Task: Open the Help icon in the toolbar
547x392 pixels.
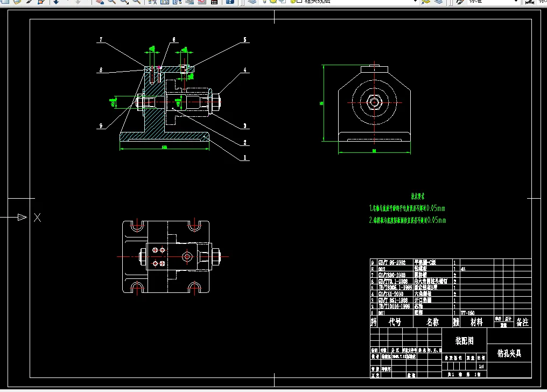Action: [230, 2]
